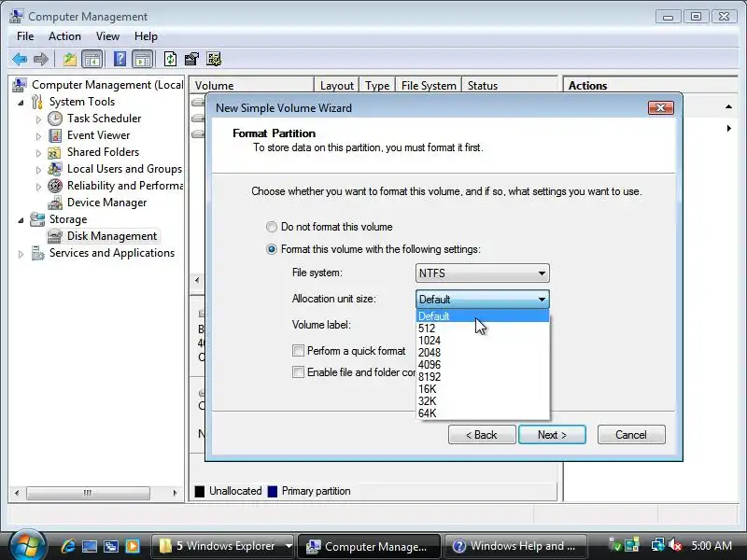The height and width of the screenshot is (560, 747).
Task: Open the Help menu
Action: (146, 36)
